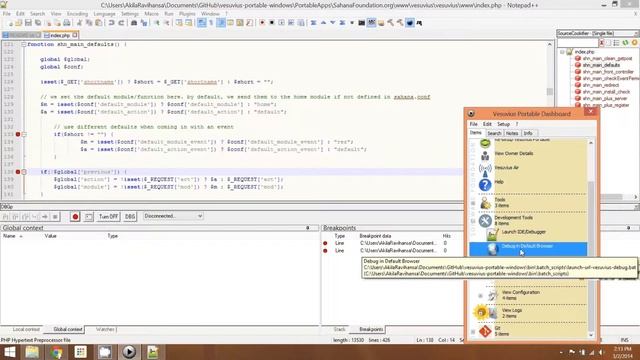The height and width of the screenshot is (360, 640).
Task: Click the Print toolbar icon
Action: pos(67,23)
